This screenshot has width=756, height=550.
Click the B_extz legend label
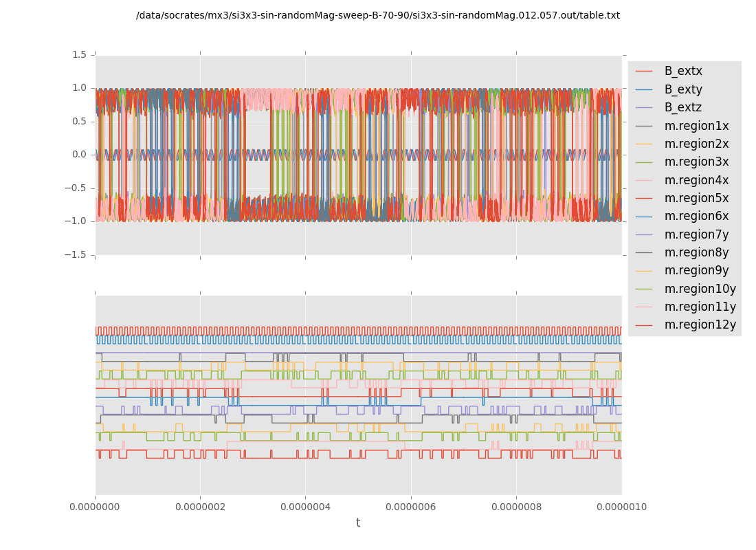click(683, 107)
